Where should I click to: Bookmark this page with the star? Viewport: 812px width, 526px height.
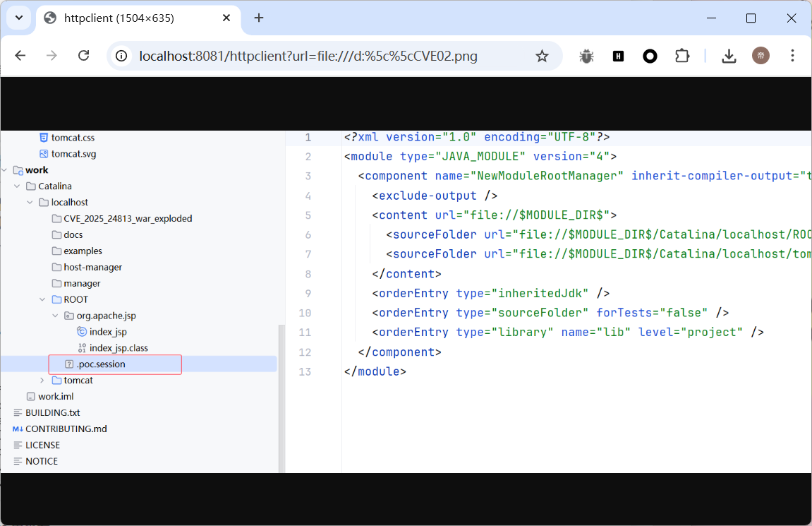point(542,56)
